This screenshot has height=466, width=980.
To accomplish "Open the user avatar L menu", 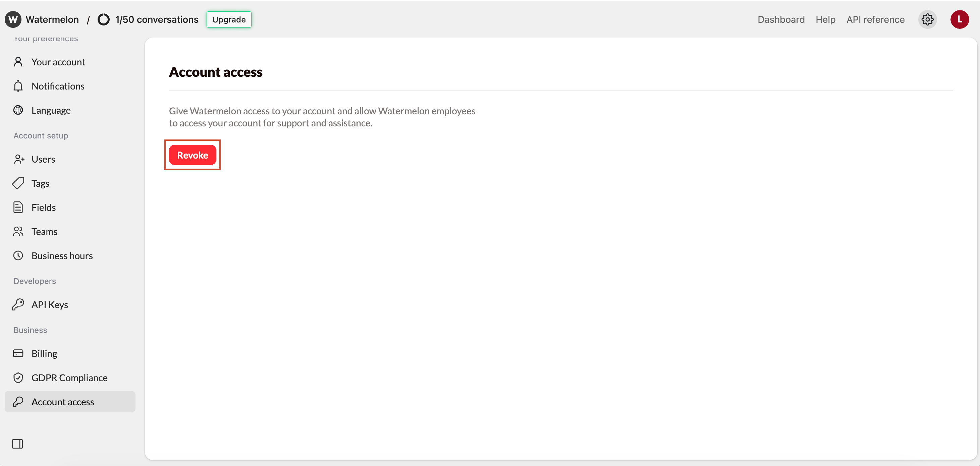I will (x=960, y=19).
